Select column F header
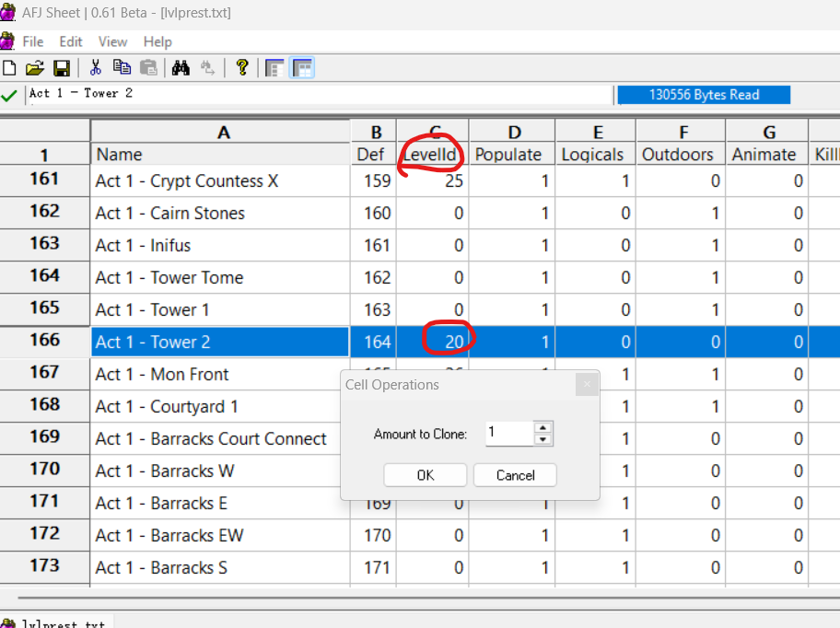This screenshot has width=840, height=628. click(681, 132)
